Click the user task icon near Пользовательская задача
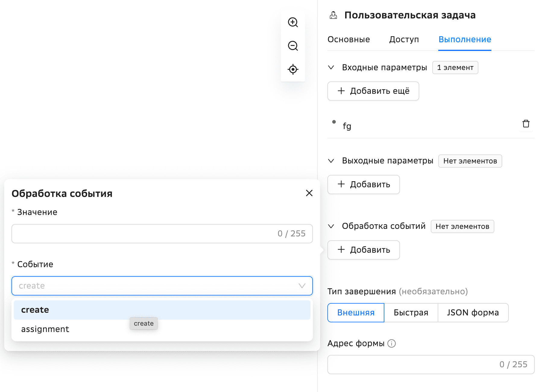Screen dimensions: 542x392 (333, 15)
